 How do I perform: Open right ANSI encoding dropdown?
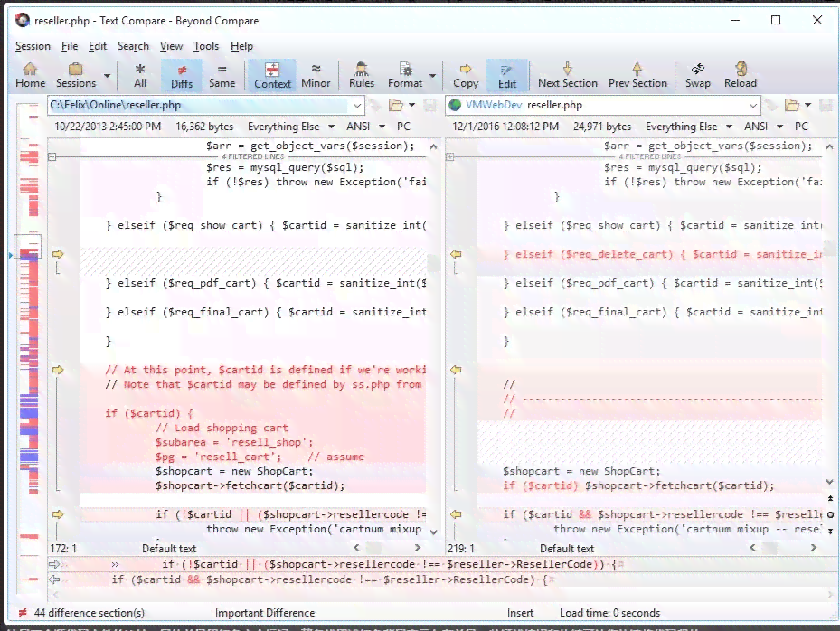tap(763, 127)
